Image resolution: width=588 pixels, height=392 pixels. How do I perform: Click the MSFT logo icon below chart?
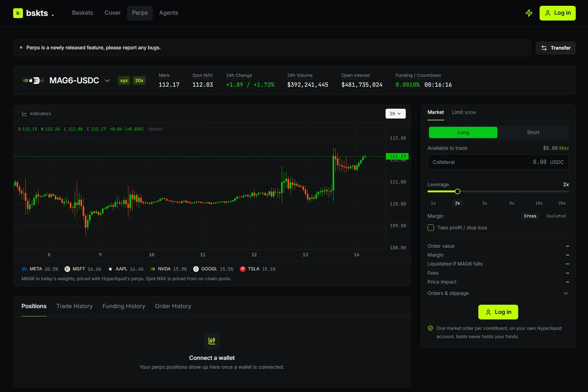(67, 269)
